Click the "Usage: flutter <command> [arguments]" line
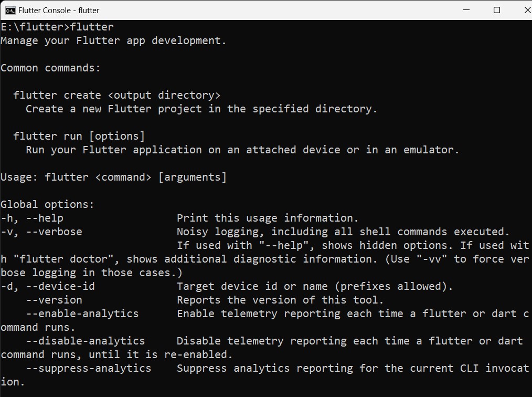Screen dimensions: 532x397 tap(114, 177)
